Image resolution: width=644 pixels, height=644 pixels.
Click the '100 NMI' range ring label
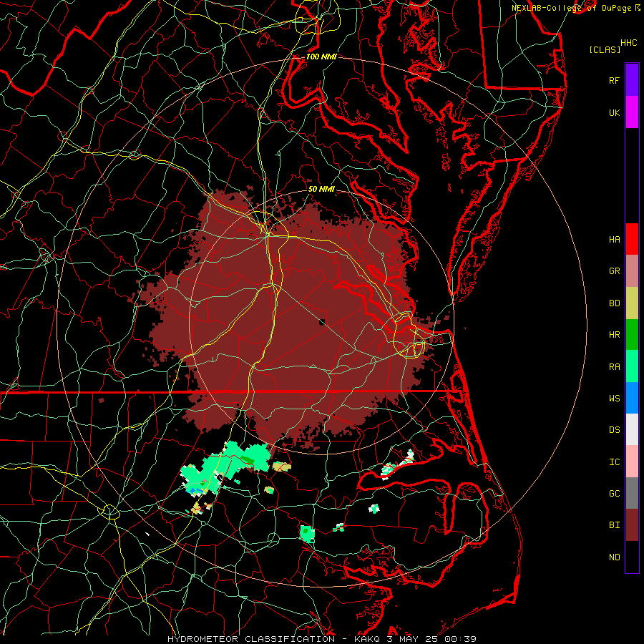pyautogui.click(x=321, y=57)
